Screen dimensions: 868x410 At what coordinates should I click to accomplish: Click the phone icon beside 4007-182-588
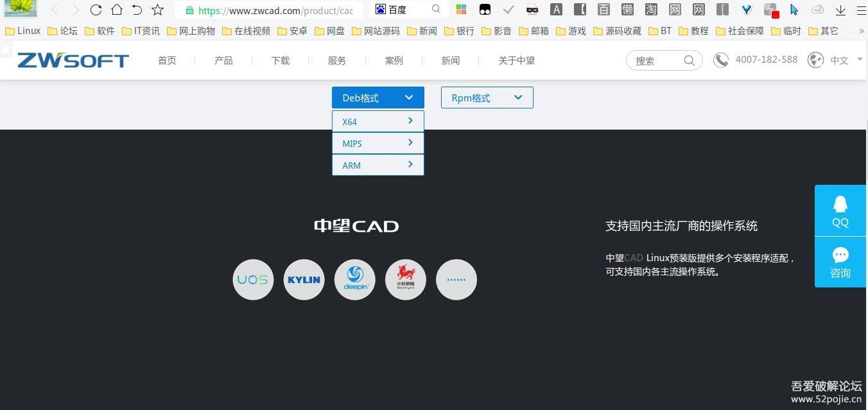click(x=721, y=60)
